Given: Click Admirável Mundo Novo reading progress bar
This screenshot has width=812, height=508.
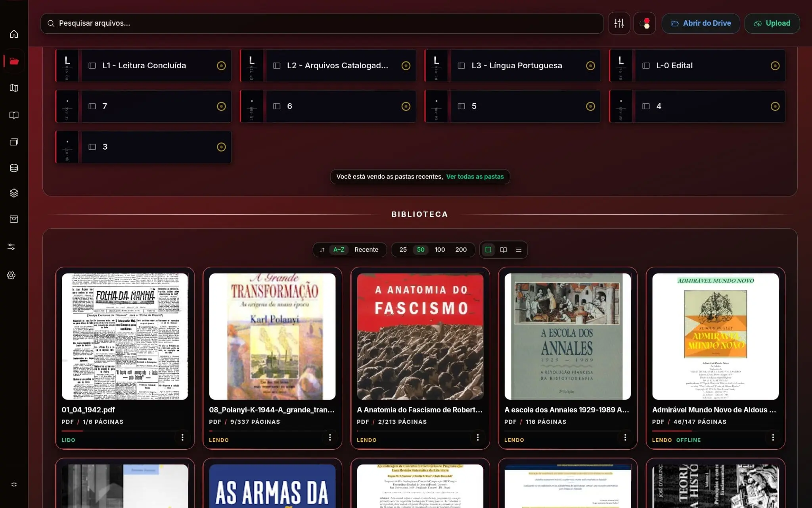Looking at the screenshot, I should [x=716, y=431].
